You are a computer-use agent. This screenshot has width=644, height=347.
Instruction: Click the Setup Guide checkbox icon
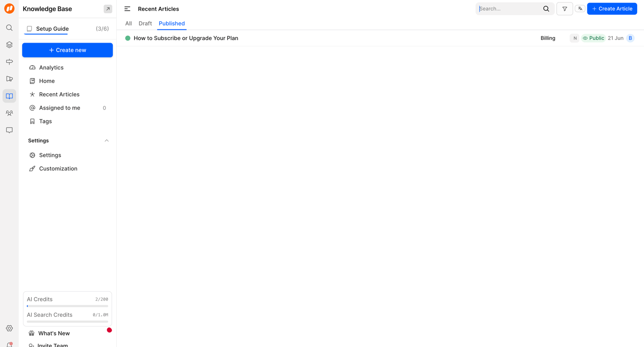[x=29, y=29]
